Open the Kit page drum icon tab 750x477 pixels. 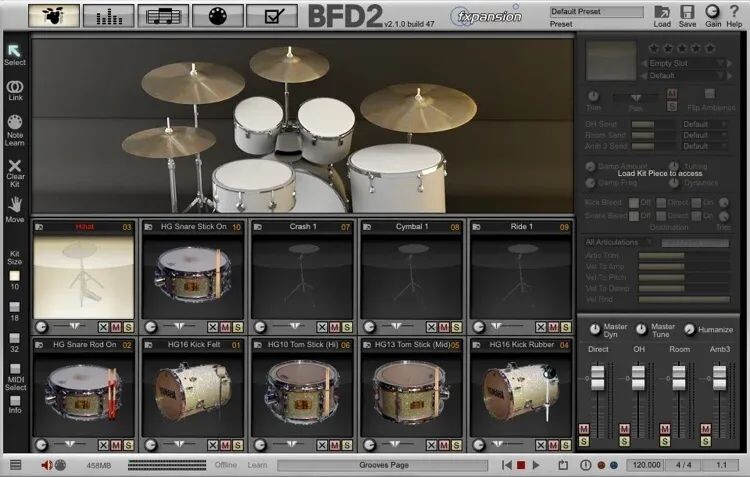click(x=54, y=16)
